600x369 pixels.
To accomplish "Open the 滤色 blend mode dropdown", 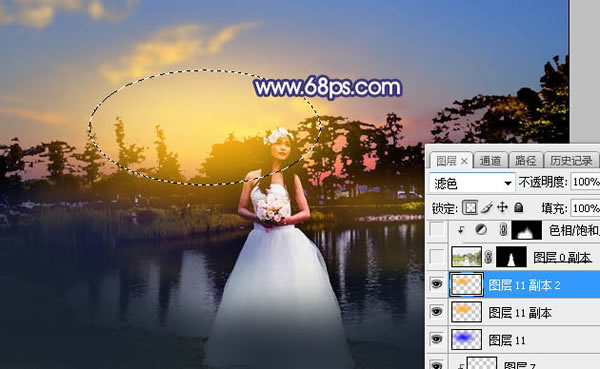I will (471, 183).
